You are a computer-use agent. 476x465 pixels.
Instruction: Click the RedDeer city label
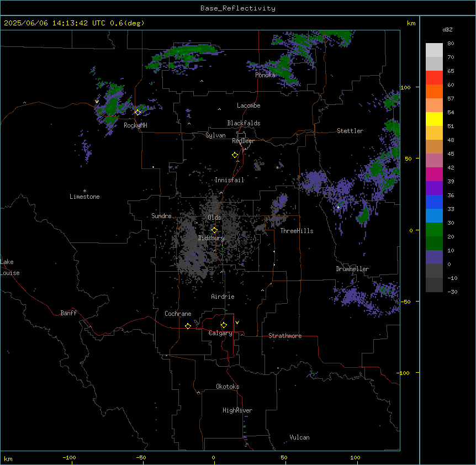click(243, 141)
